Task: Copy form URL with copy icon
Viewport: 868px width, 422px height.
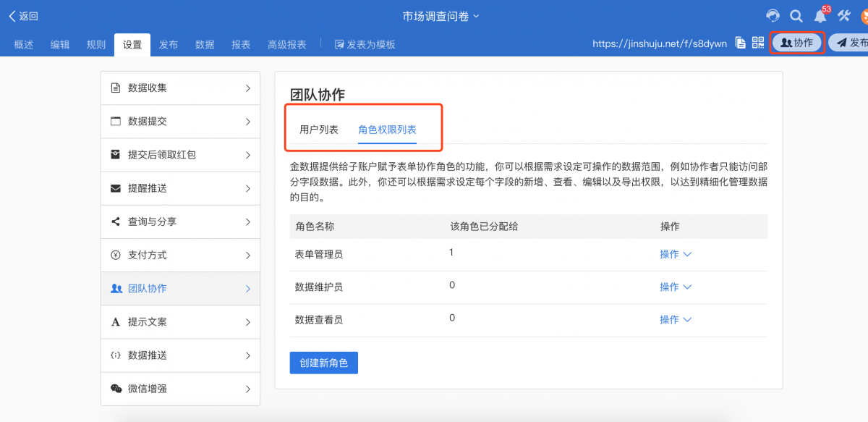Action: pyautogui.click(x=740, y=43)
